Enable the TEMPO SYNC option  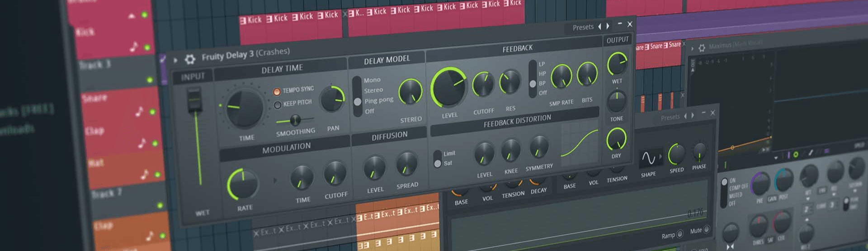(277, 91)
